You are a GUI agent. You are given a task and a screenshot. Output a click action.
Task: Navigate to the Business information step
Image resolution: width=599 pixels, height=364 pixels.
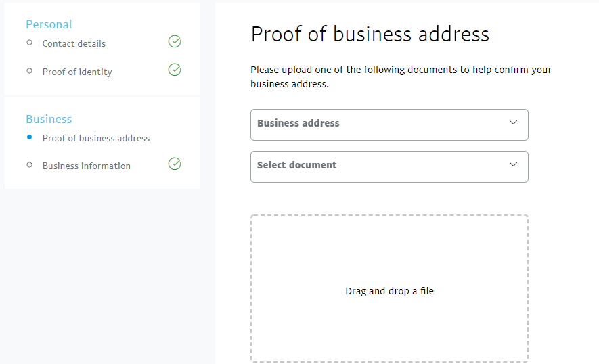click(87, 166)
